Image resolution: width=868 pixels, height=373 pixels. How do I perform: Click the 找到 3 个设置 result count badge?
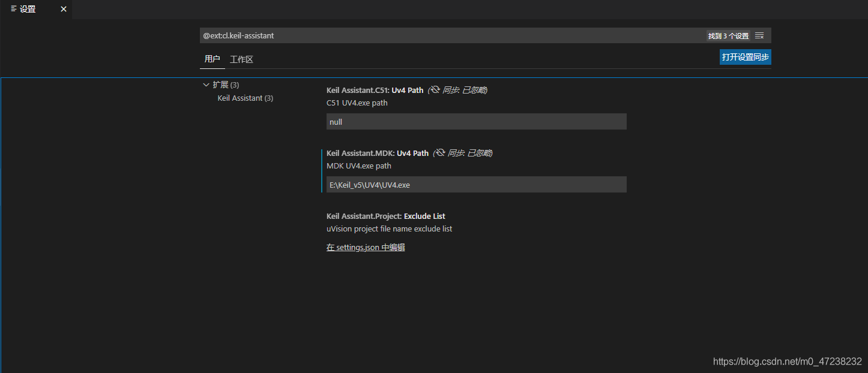pyautogui.click(x=728, y=36)
